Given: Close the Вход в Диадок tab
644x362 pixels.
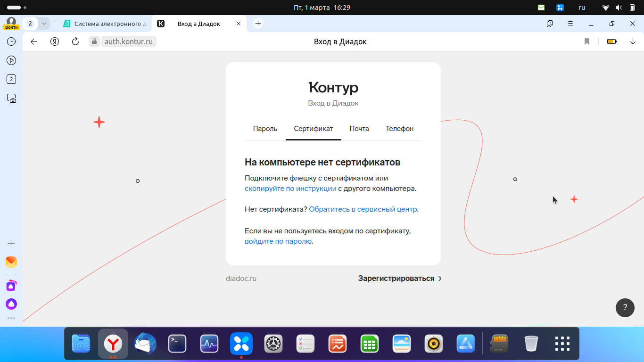Looking at the screenshot, I should pos(239,24).
